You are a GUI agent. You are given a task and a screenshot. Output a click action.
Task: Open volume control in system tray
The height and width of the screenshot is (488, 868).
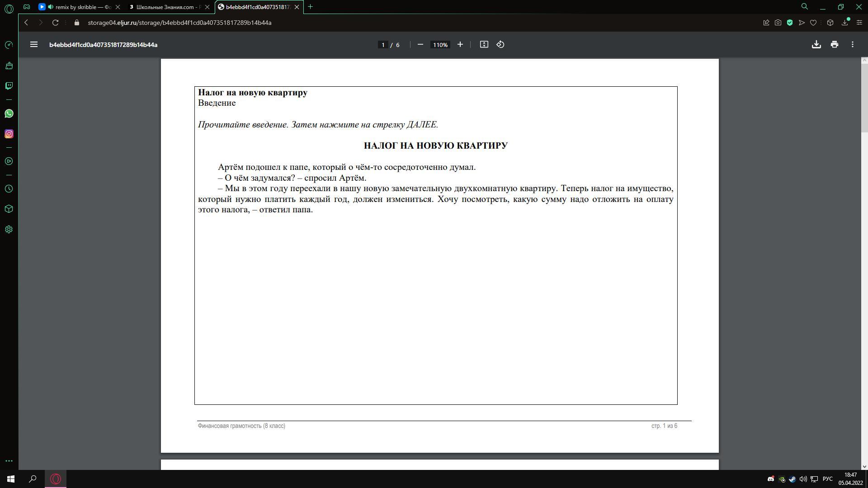(x=803, y=479)
